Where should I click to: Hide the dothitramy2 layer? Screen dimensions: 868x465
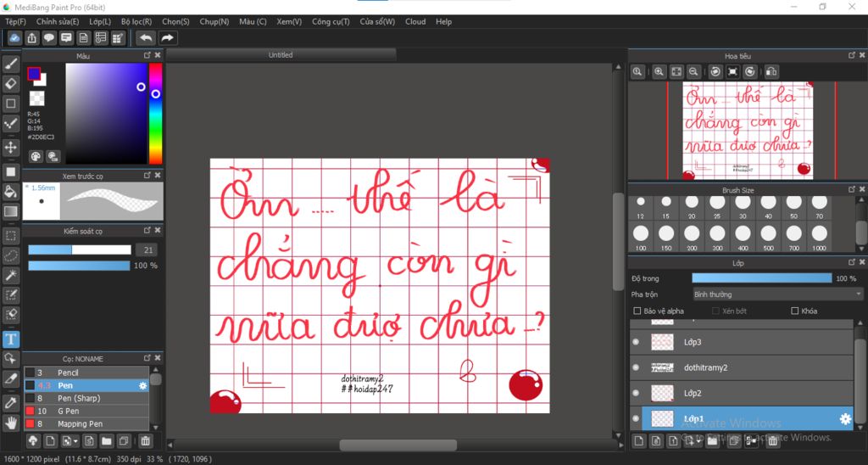[x=636, y=367]
